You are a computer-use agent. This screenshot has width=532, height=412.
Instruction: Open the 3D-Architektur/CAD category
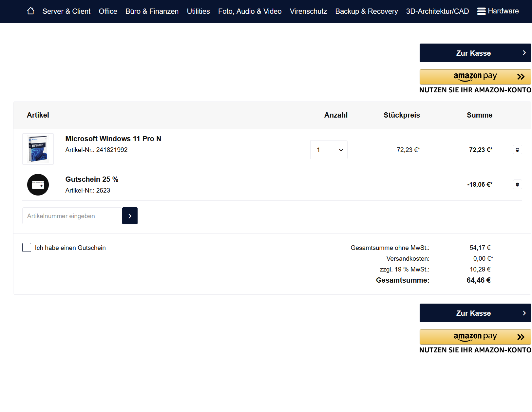[x=438, y=11]
